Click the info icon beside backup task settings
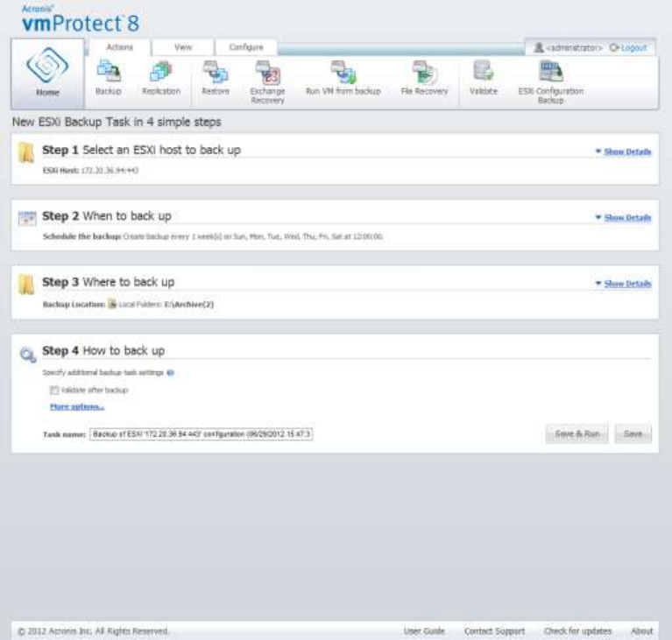 click(171, 373)
